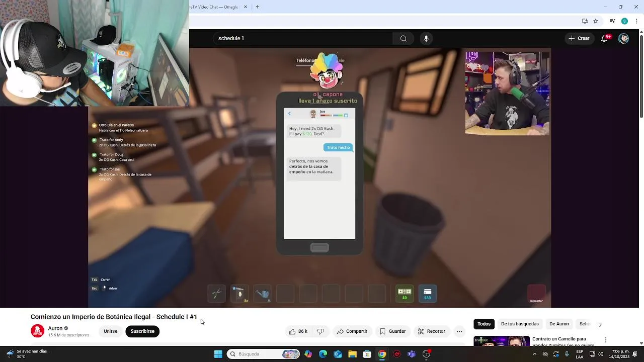644x362 pixels.
Task: Open the recommended 'Contrato un Camello' thumbnail
Action: pos(501,341)
